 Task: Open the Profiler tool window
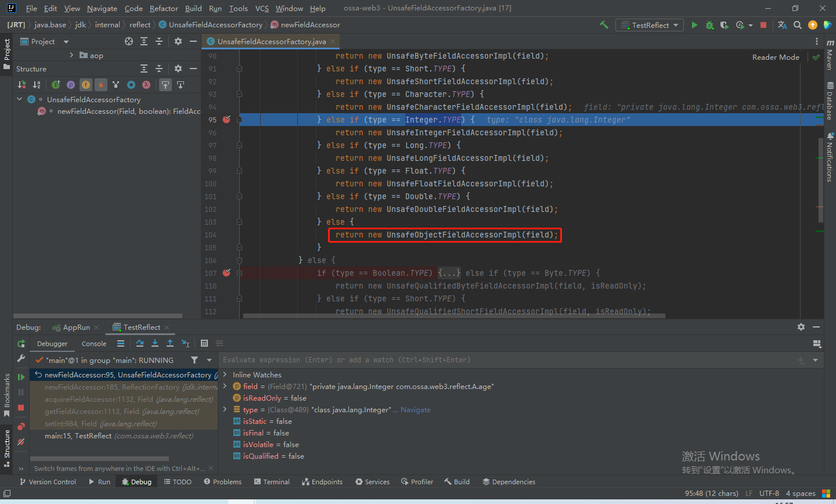[x=417, y=481]
